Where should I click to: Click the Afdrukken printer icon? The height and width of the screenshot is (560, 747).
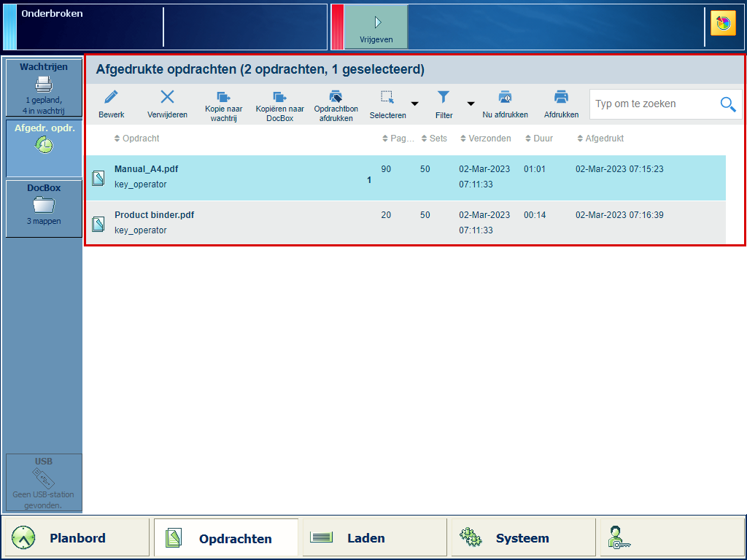[561, 97]
